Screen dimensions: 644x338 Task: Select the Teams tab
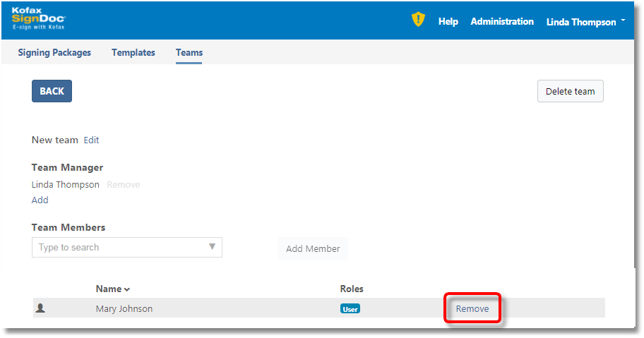[189, 53]
